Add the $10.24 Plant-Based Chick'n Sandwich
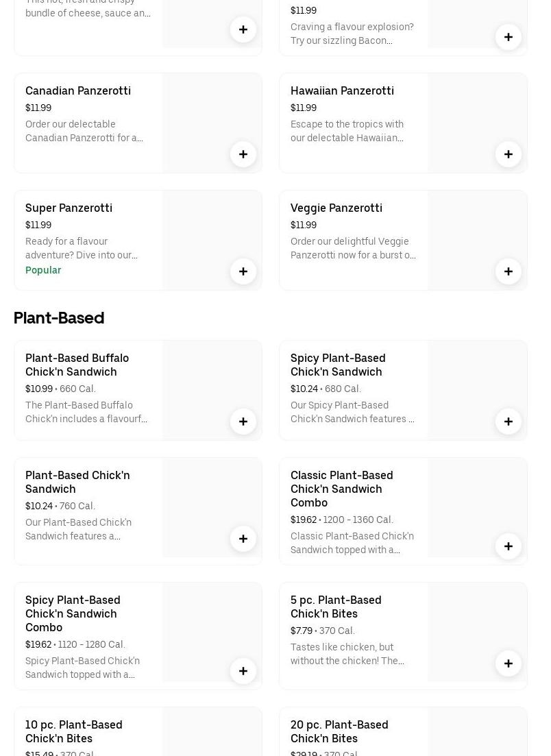Screen dimensions: 551x756 (243, 539)
